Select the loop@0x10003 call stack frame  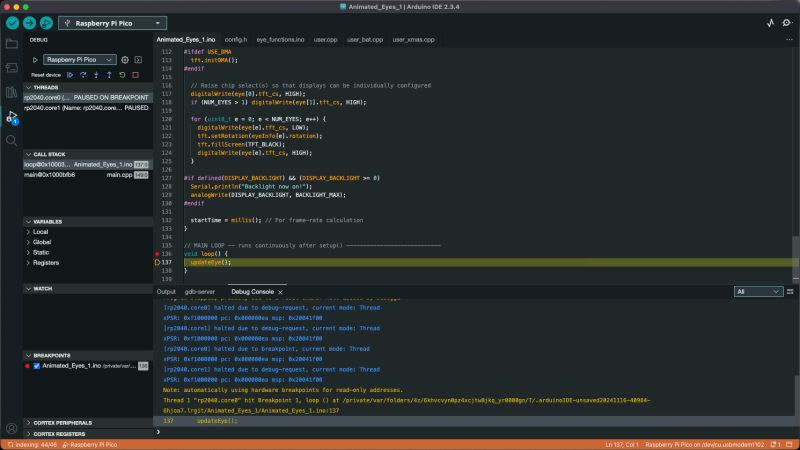(x=88, y=164)
